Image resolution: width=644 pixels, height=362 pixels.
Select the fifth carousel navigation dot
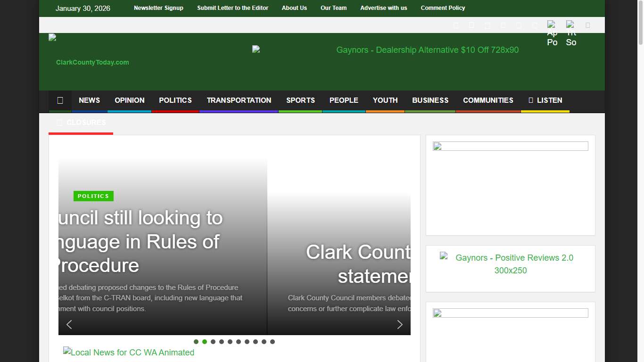click(230, 342)
